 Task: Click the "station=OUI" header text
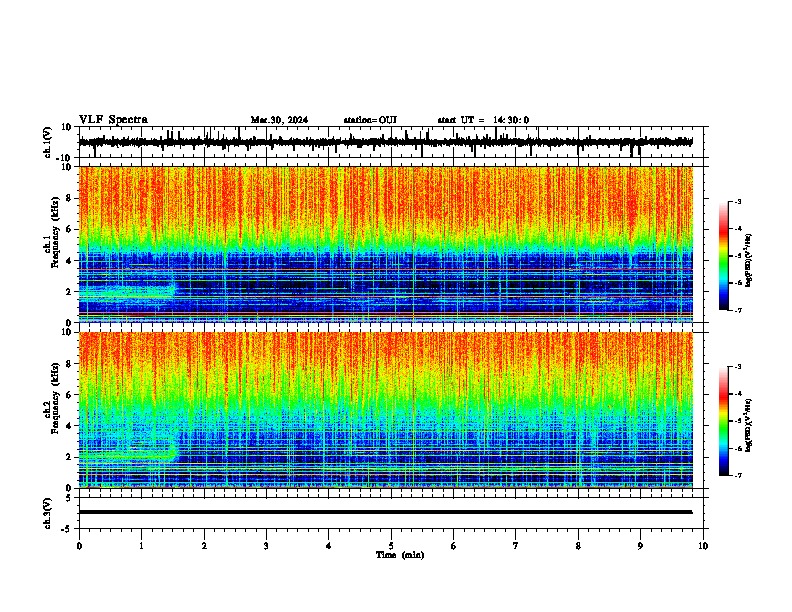[370, 120]
